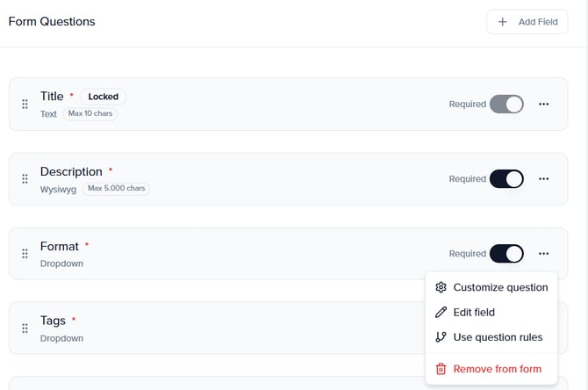Click the Add Field button
The image size is (588, 390).
tap(527, 22)
